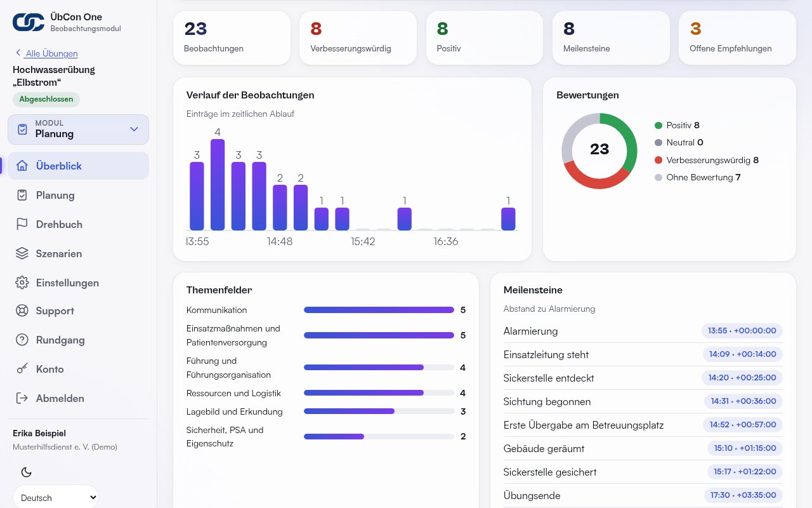812x508 pixels.
Task: Select the Überblick navigation entry
Action: click(78, 166)
